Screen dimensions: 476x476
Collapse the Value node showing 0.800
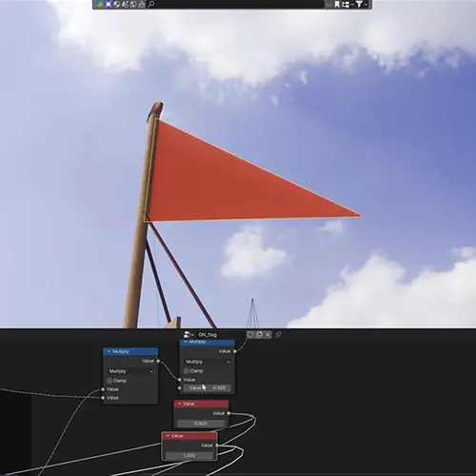coord(179,404)
